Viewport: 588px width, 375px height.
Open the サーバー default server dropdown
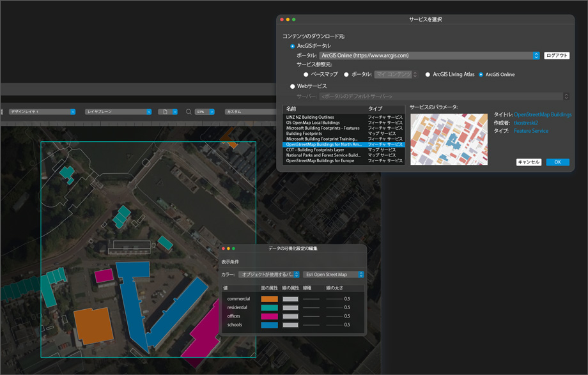click(444, 96)
